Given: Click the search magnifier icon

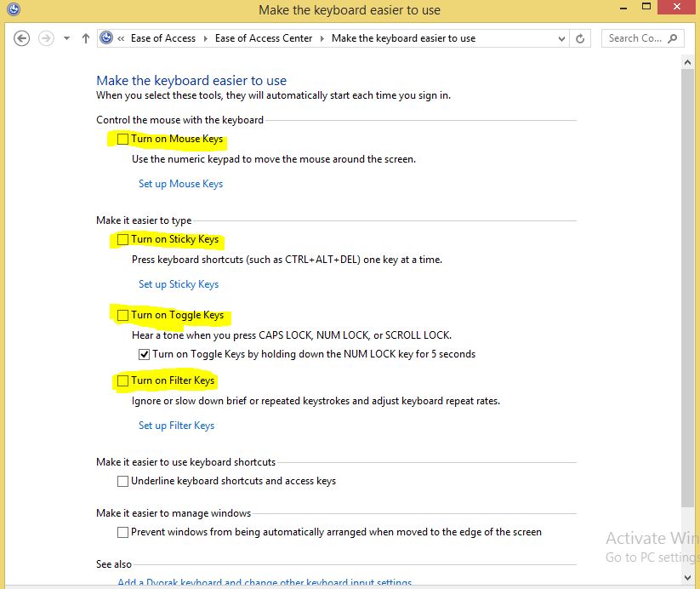Looking at the screenshot, I should pyautogui.click(x=672, y=38).
